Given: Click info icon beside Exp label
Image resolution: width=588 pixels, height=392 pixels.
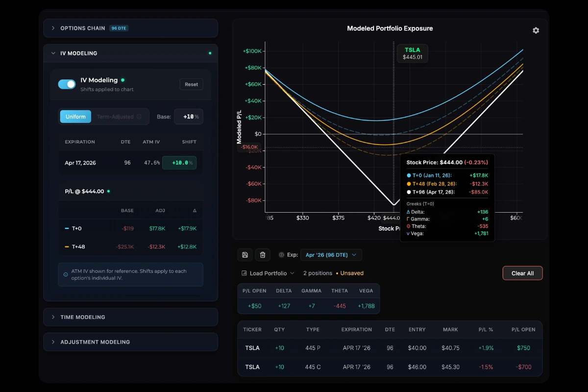Looking at the screenshot, I should click(281, 255).
